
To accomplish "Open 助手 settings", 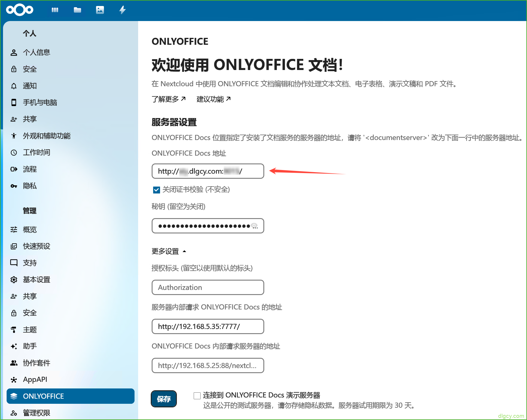I will pos(71,346).
